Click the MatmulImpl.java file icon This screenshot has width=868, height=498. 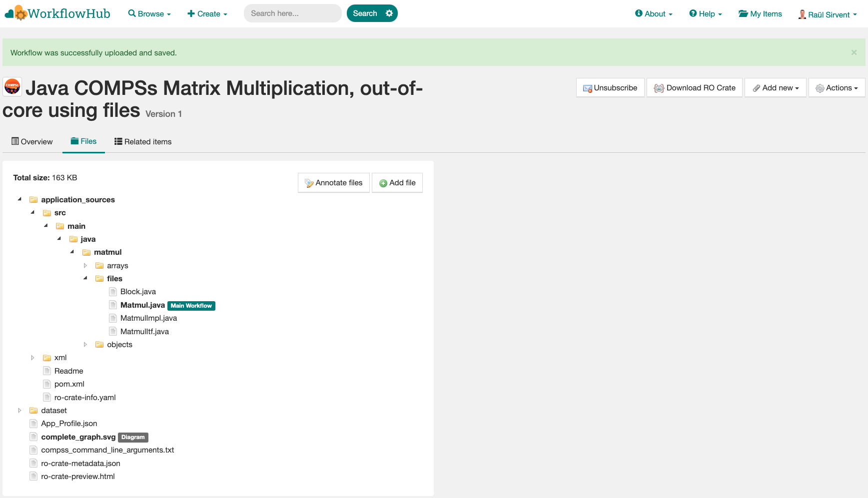tap(113, 318)
